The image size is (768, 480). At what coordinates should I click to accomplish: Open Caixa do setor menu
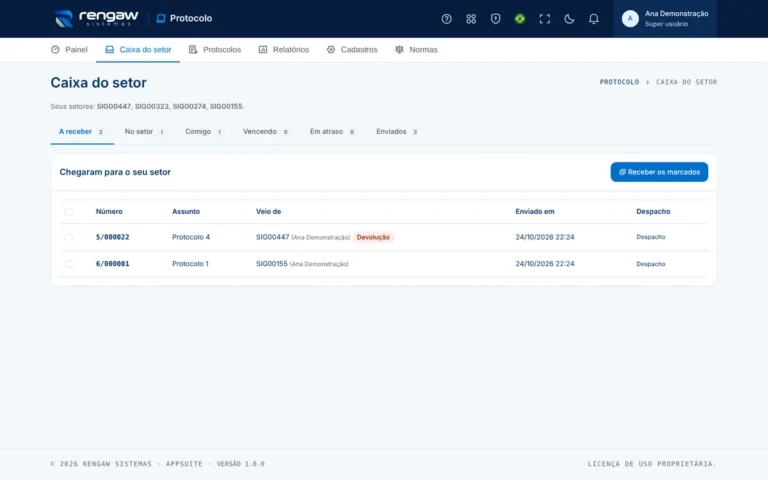tap(138, 49)
